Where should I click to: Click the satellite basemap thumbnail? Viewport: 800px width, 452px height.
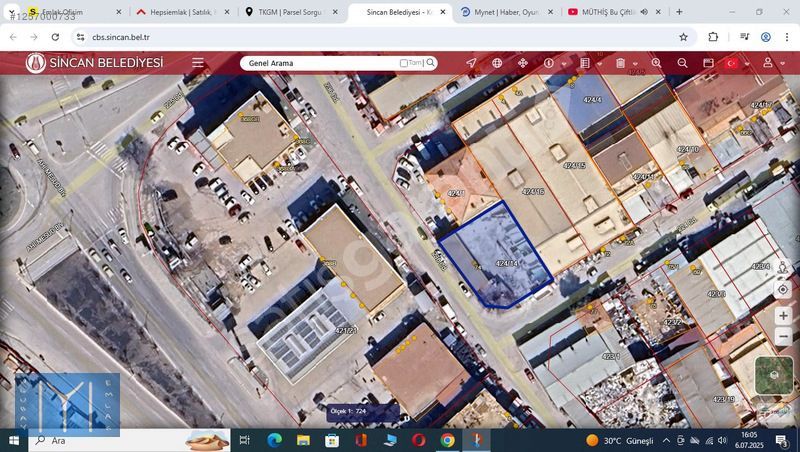(x=774, y=375)
